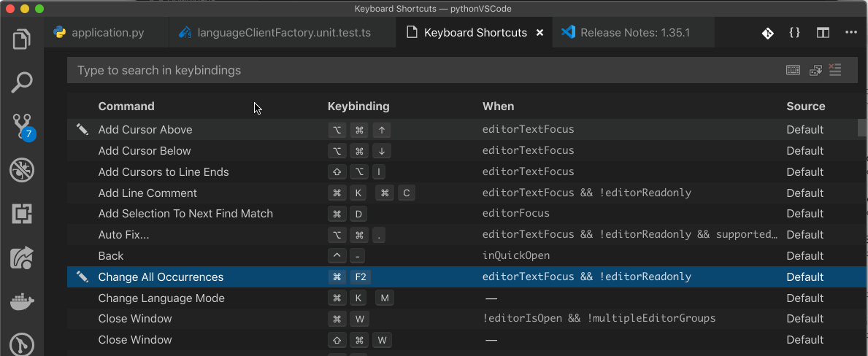This screenshot has height=356, width=868.
Task: Click the Source column header
Action: pyautogui.click(x=805, y=106)
